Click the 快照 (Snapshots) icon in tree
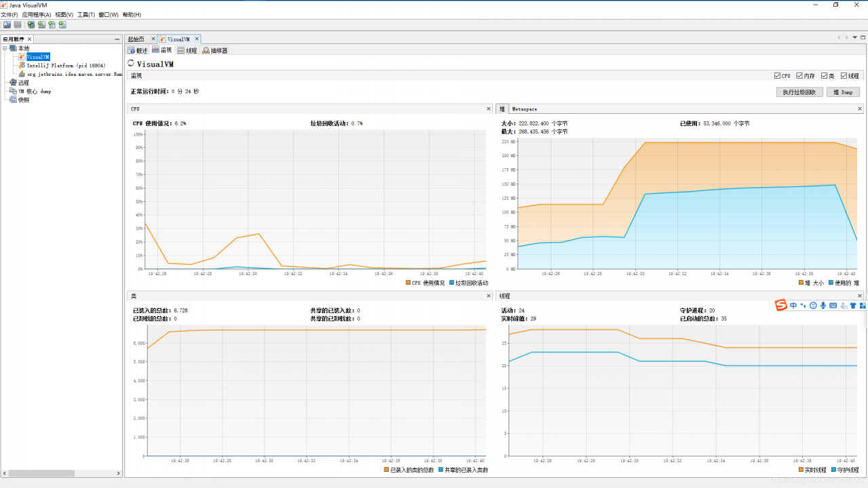868x488 pixels. coord(13,100)
